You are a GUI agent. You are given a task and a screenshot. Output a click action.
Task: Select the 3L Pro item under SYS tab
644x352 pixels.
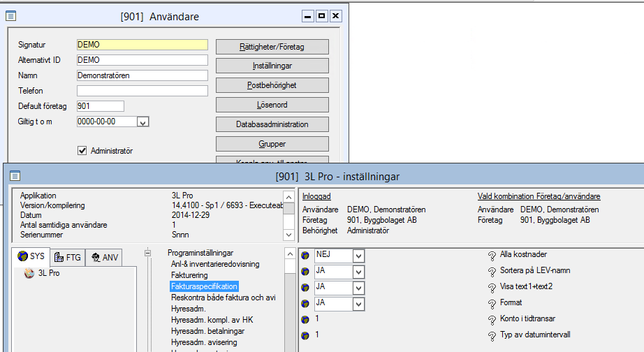49,272
